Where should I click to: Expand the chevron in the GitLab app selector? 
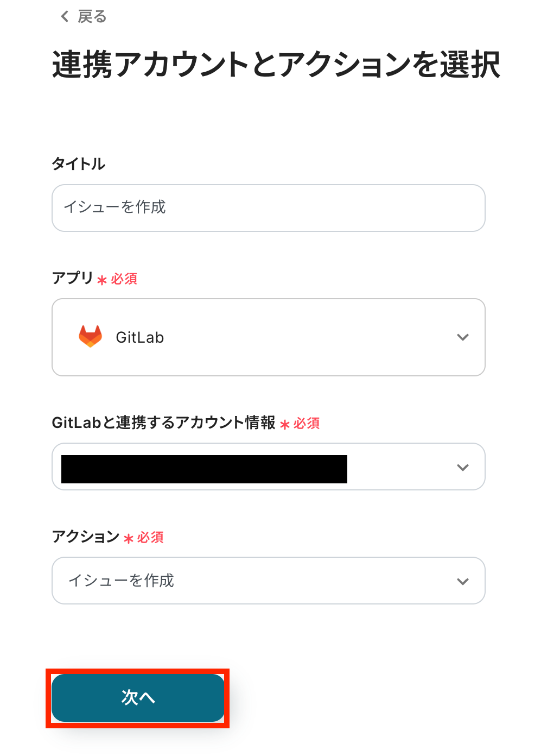click(x=462, y=337)
